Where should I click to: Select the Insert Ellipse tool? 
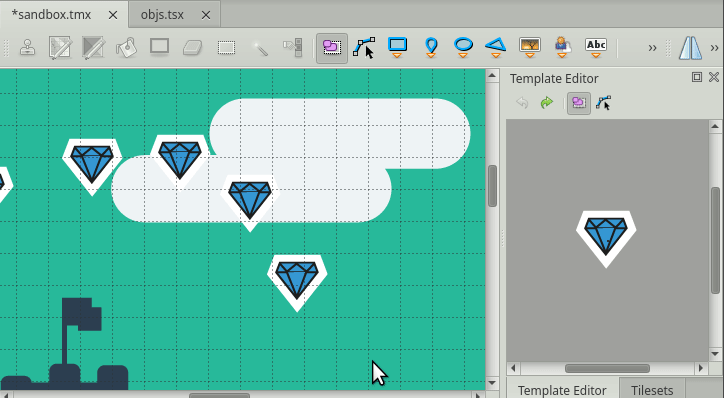(x=463, y=48)
